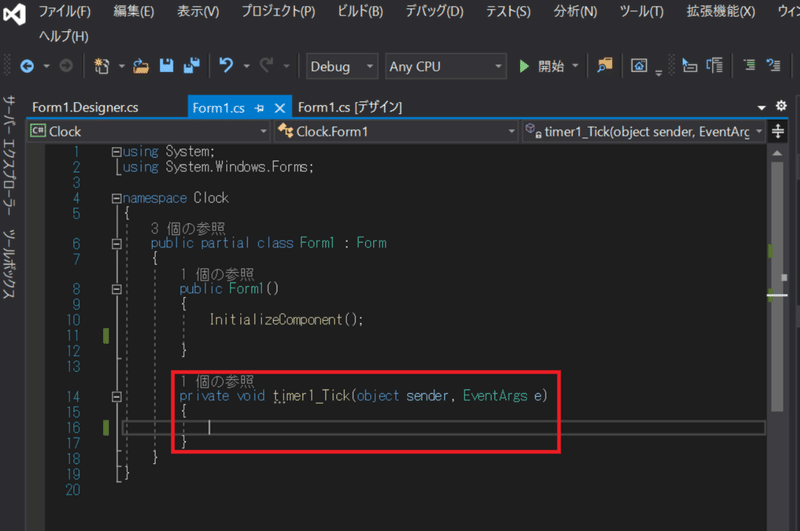Collapse the Form1 constructor region
Image resolution: width=800 pixels, height=531 pixels.
(116, 289)
